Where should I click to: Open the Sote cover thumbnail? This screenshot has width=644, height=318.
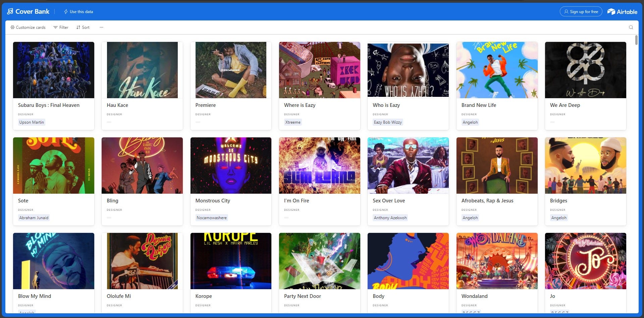click(x=54, y=166)
